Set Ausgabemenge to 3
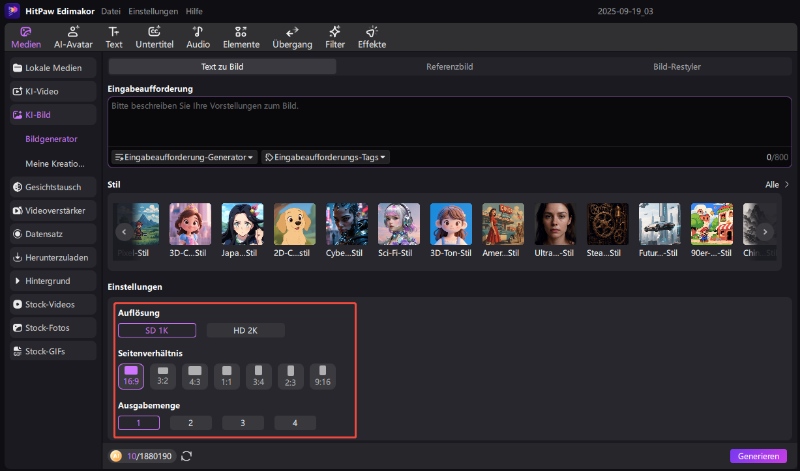This screenshot has width=800, height=471. click(x=242, y=423)
